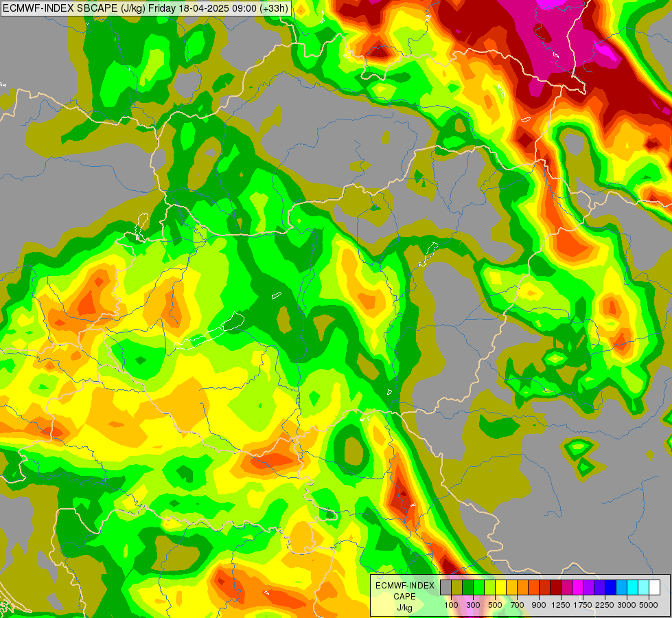Click the bright green swatch right of 300 tick
Viewport: 672px width, 618px height.
point(478,587)
